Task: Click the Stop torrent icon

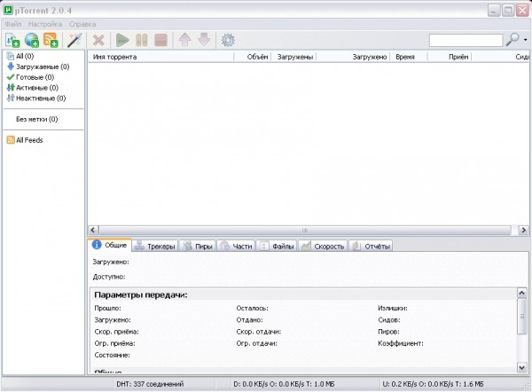Action: click(160, 40)
